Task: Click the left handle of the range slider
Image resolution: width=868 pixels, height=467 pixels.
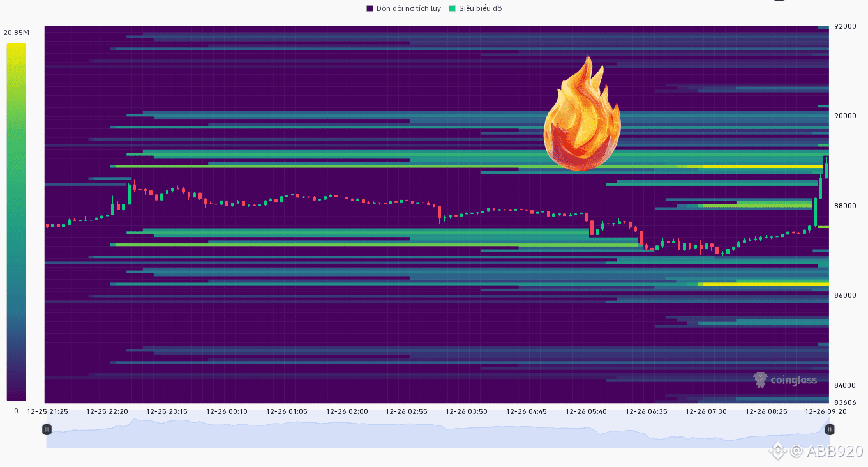Action: point(47,429)
